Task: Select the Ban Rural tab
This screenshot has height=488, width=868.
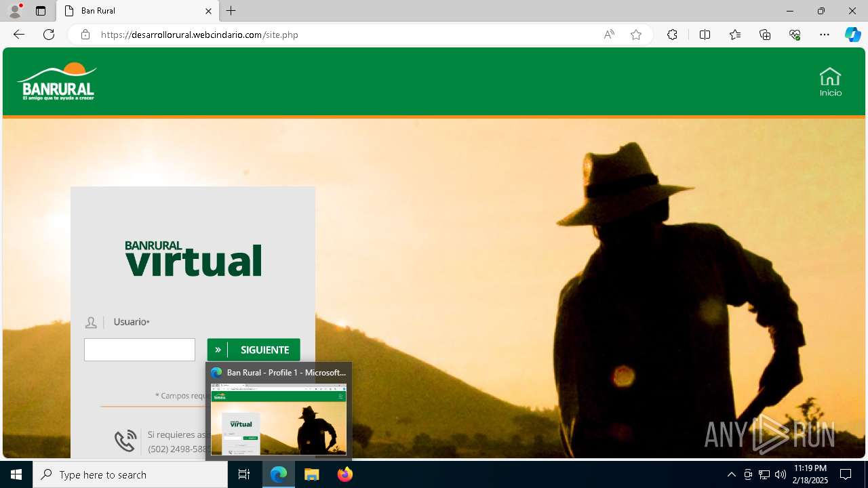Action: (x=136, y=11)
